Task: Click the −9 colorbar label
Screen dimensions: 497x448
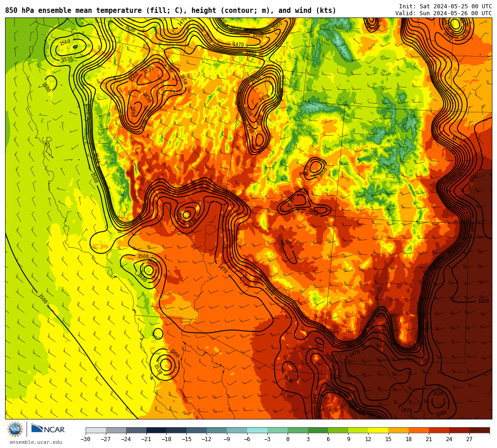Action: coord(227,439)
